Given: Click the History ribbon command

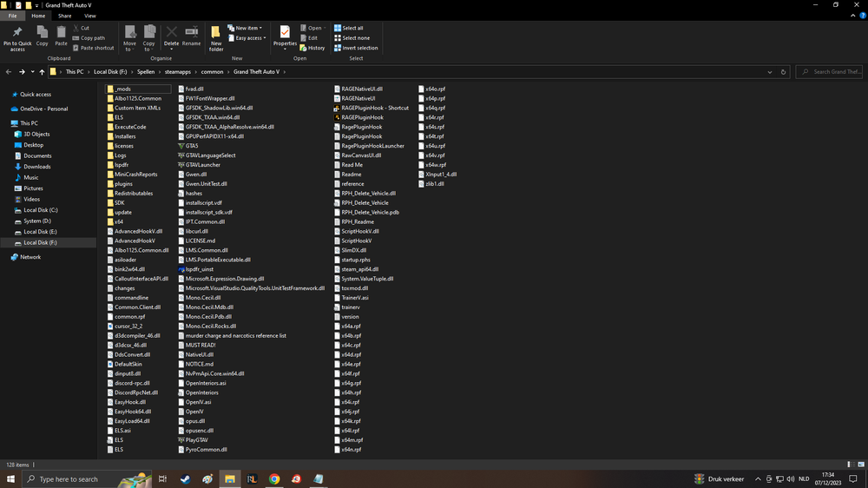Looking at the screenshot, I should pyautogui.click(x=312, y=48).
